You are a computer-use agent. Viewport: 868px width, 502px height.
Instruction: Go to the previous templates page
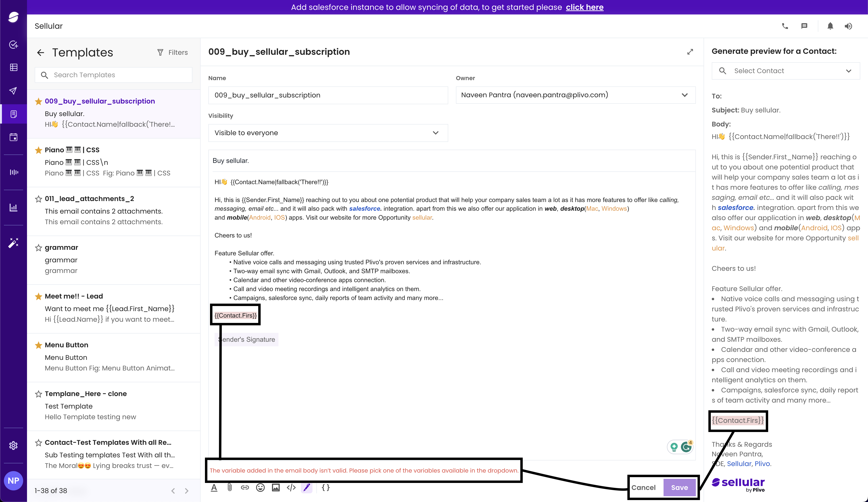click(x=173, y=491)
